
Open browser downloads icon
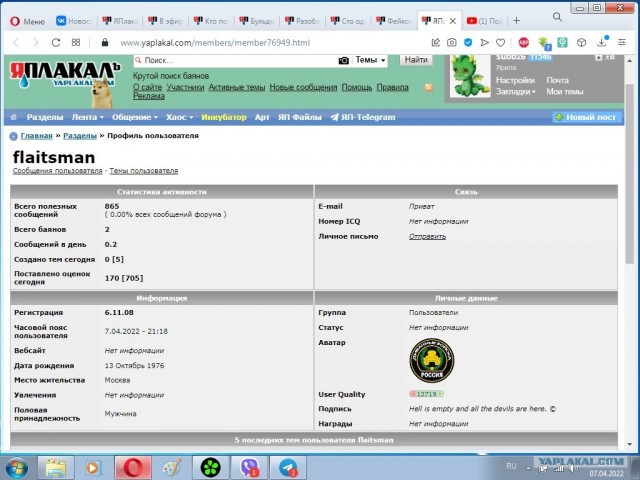(602, 42)
